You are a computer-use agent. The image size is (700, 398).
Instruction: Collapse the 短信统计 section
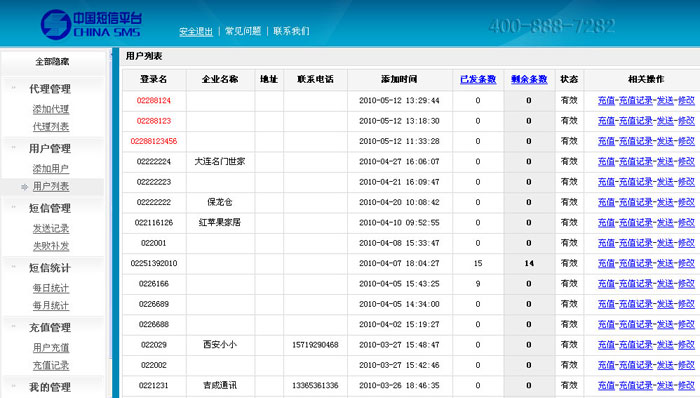pyautogui.click(x=50, y=268)
